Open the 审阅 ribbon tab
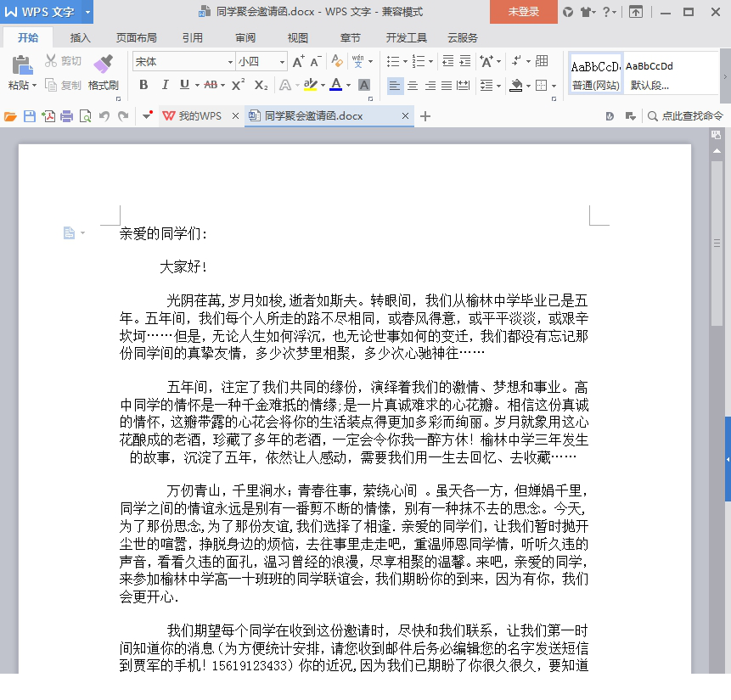This screenshot has height=700, width=731. click(x=245, y=37)
